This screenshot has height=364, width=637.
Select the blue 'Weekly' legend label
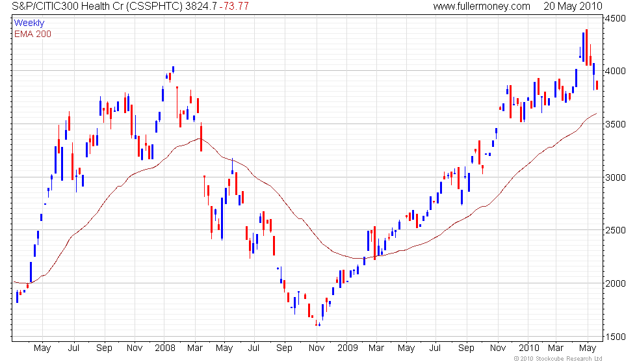coord(29,23)
